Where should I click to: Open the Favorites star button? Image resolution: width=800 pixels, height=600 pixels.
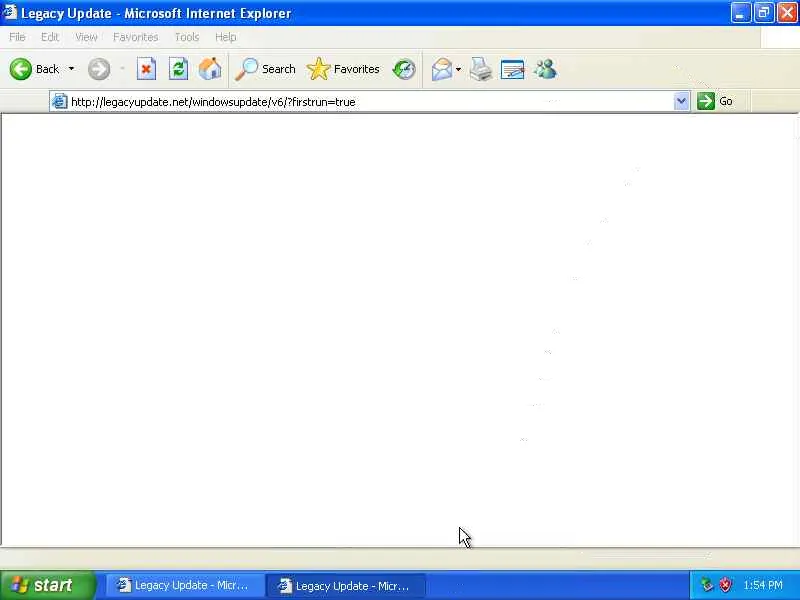click(x=343, y=69)
